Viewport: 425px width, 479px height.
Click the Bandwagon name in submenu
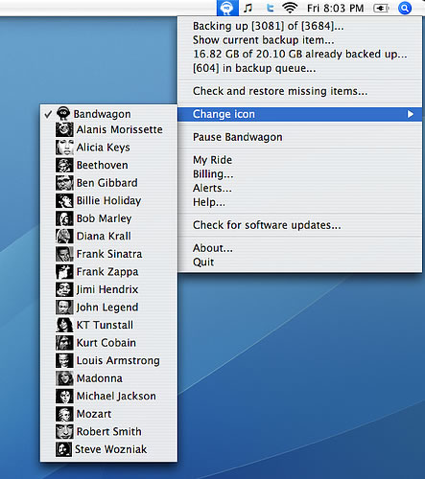(x=102, y=114)
